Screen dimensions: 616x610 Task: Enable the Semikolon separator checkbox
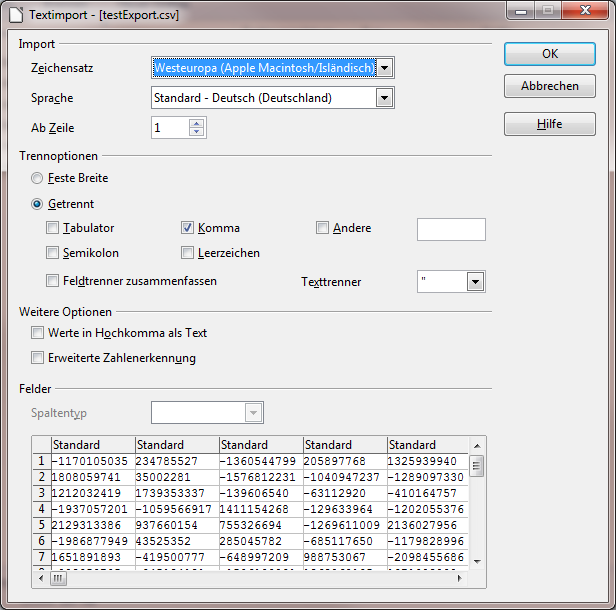(x=53, y=254)
